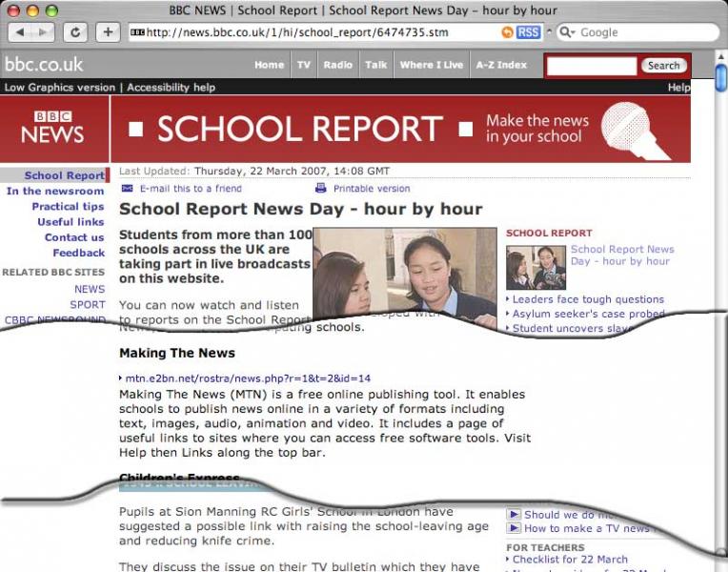Click the blue RSS button in address bar

pos(528,32)
